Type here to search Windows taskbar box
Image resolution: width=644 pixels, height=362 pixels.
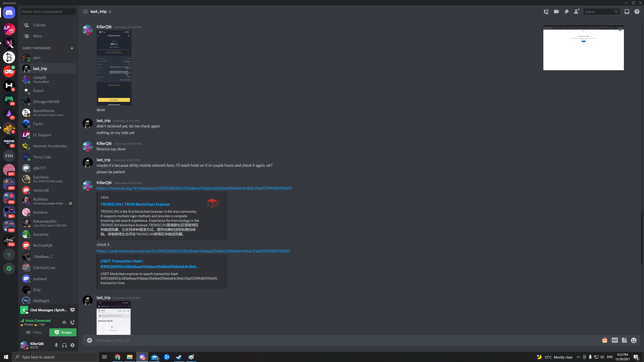(55, 357)
